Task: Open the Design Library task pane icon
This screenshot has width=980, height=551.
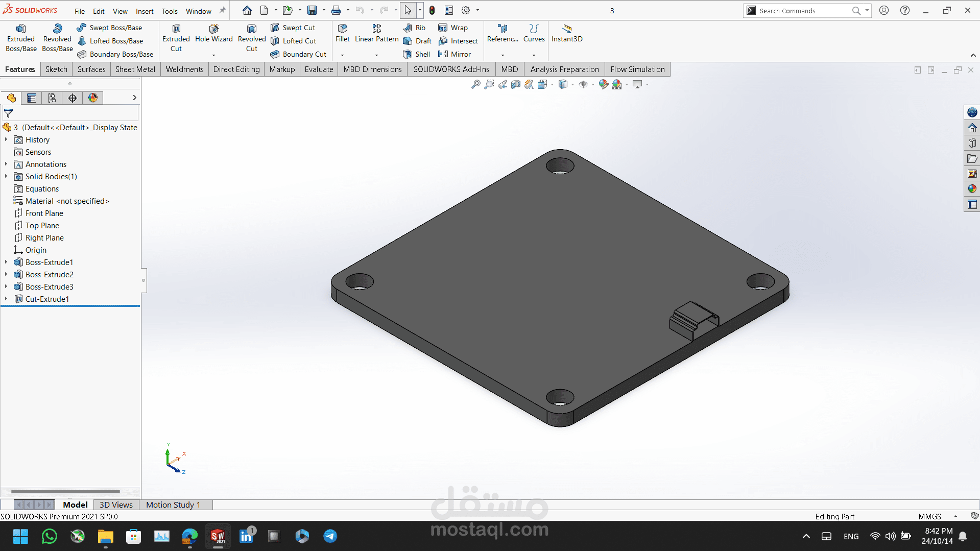Action: [x=972, y=143]
